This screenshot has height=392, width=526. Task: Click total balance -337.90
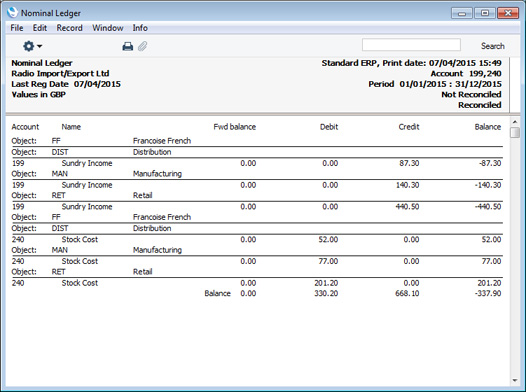(x=488, y=293)
